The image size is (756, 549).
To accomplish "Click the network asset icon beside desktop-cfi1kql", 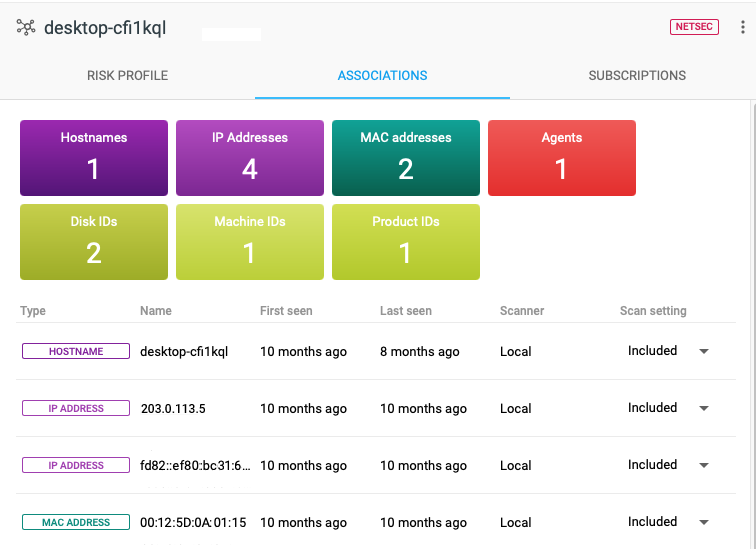I will pyautogui.click(x=26, y=28).
